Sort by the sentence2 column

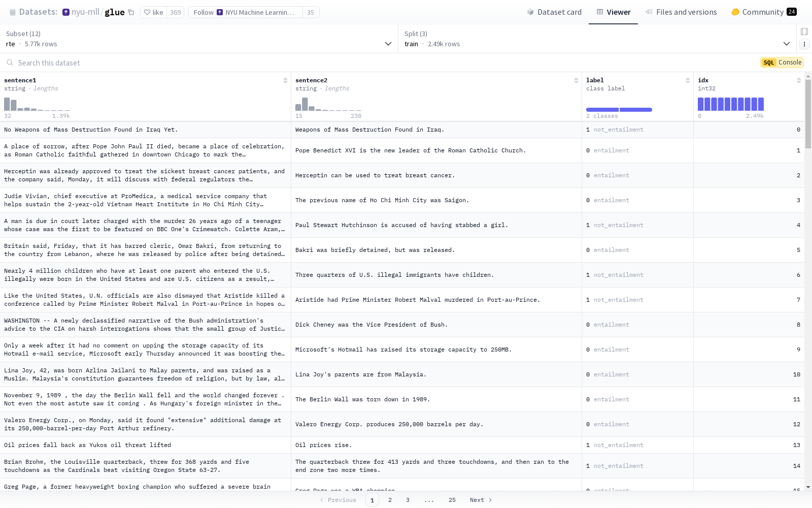[x=576, y=80]
